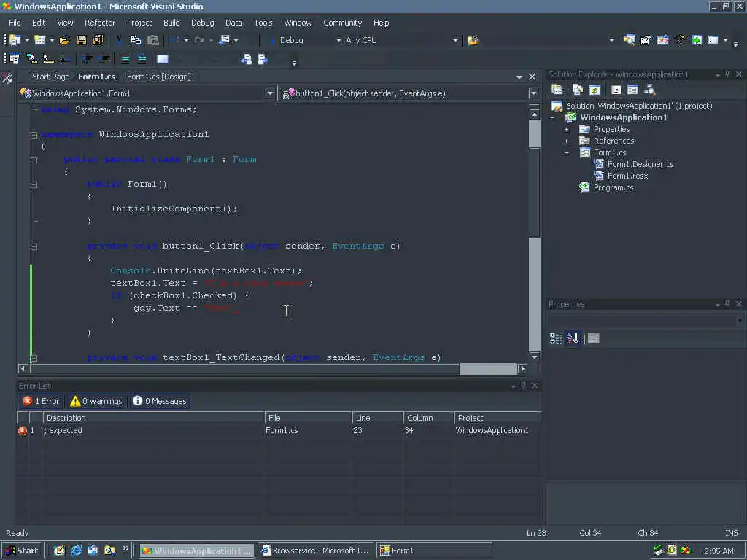
Task: Toggle Alphabetical sort in Properties panel
Action: (573, 338)
